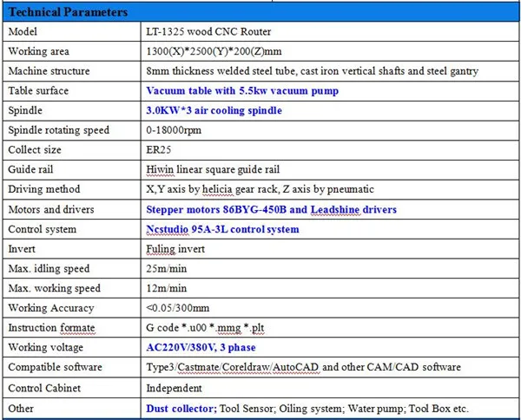The height and width of the screenshot is (420, 521).
Task: Select the 'Table surface' label cell
Action: [72, 90]
